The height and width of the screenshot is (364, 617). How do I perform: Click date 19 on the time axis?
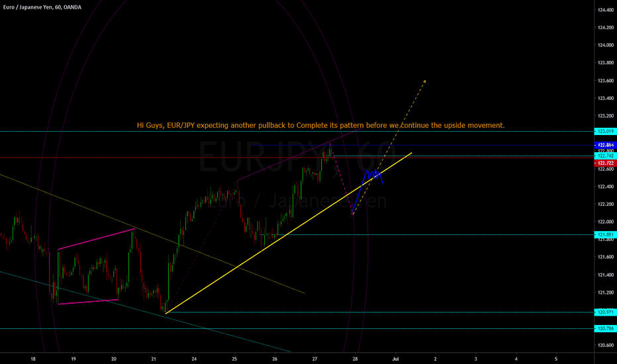[x=73, y=359]
